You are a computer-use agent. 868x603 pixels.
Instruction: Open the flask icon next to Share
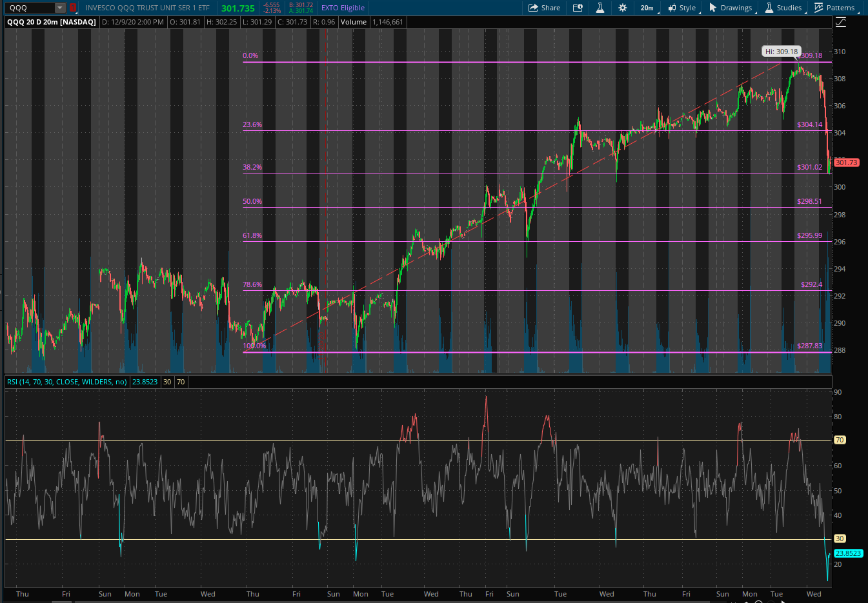click(600, 8)
